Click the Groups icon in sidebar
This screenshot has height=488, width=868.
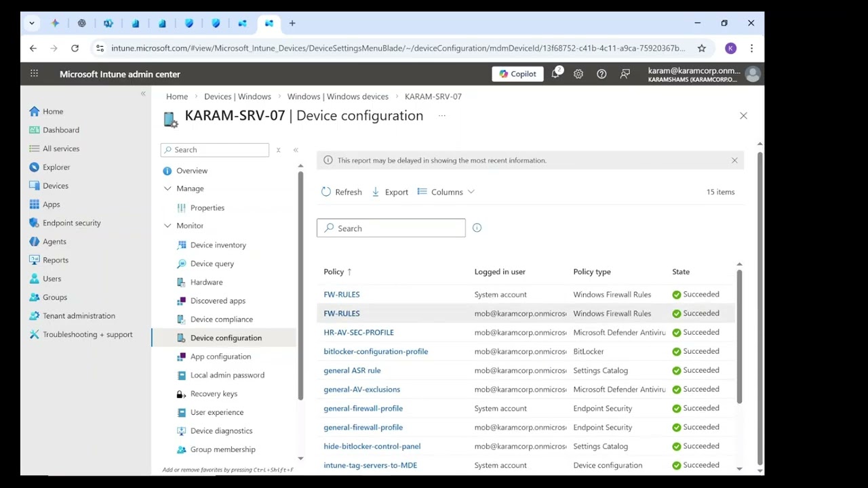34,298
